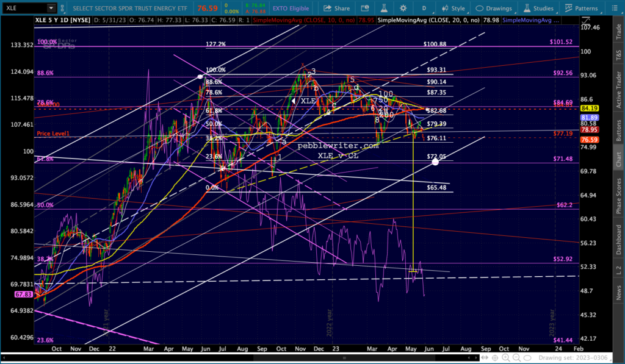Image resolution: width=625 pixels, height=364 pixels.
Task: Click the zoom in magnifier icon
Action: click(506, 358)
